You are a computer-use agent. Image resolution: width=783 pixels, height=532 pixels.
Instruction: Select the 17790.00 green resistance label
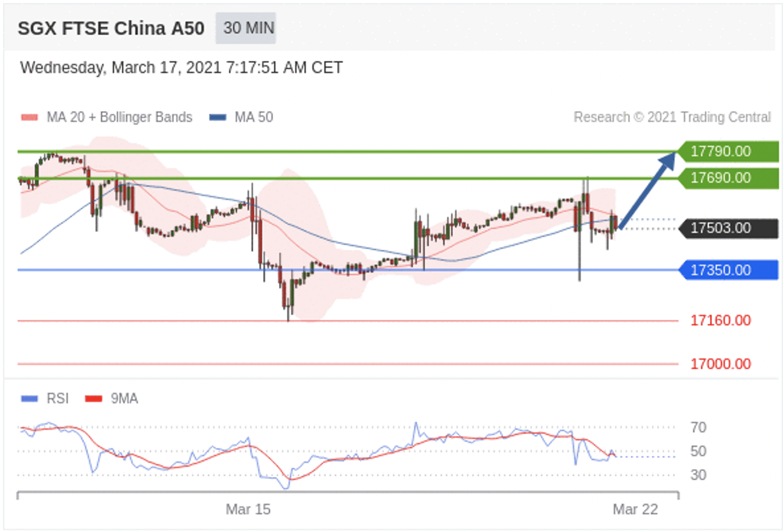[727, 151]
